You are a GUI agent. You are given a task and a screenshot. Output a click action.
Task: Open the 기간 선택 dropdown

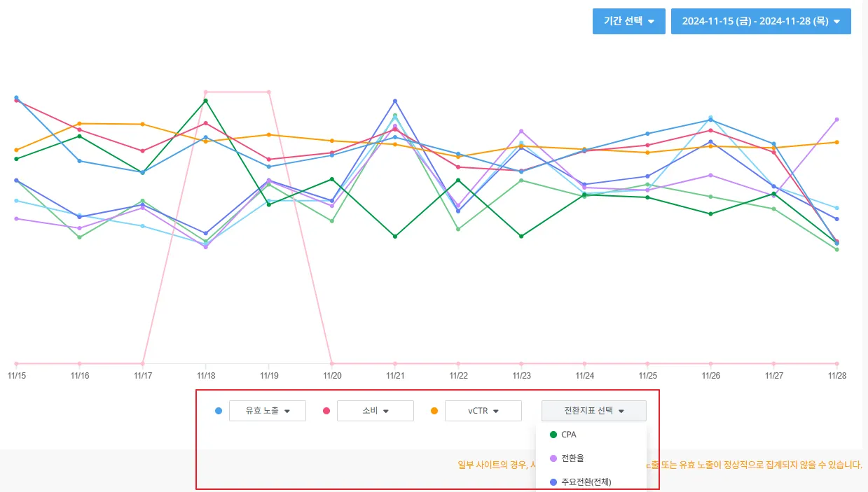tap(628, 21)
